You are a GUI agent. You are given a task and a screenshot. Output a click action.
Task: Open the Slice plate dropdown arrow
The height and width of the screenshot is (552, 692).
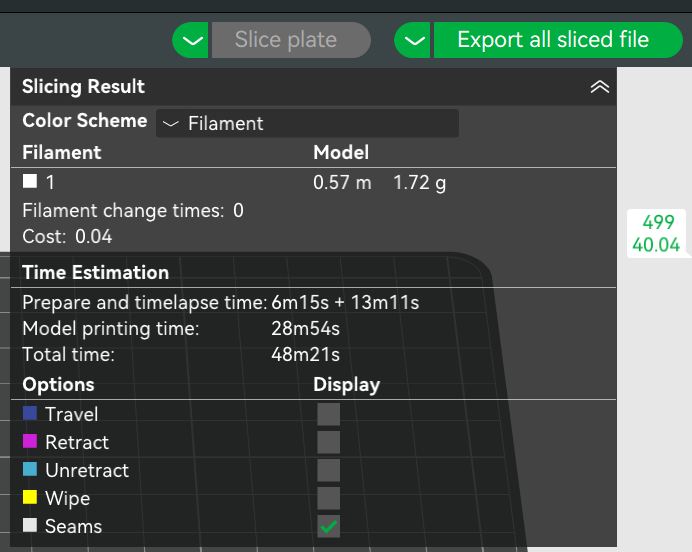click(x=191, y=41)
